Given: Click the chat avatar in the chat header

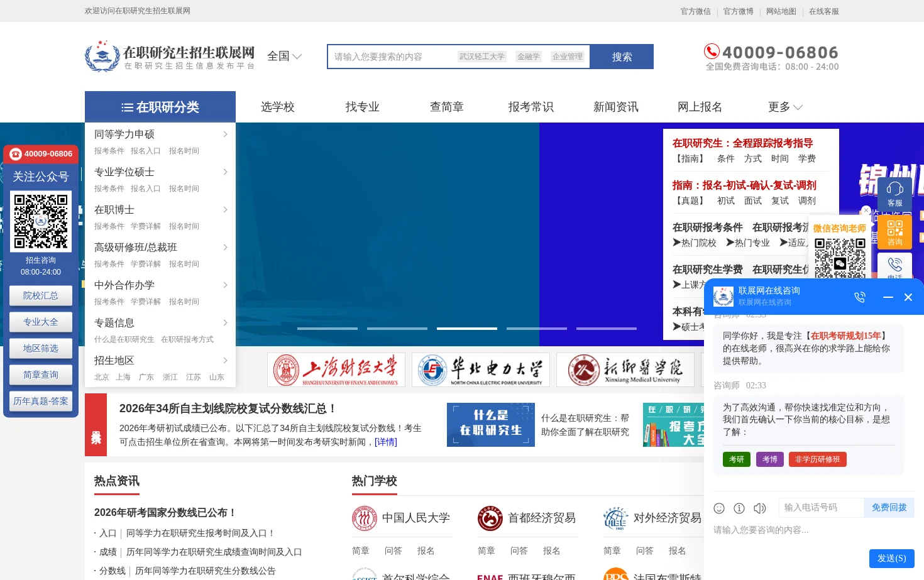Looking at the screenshot, I should coord(723,297).
